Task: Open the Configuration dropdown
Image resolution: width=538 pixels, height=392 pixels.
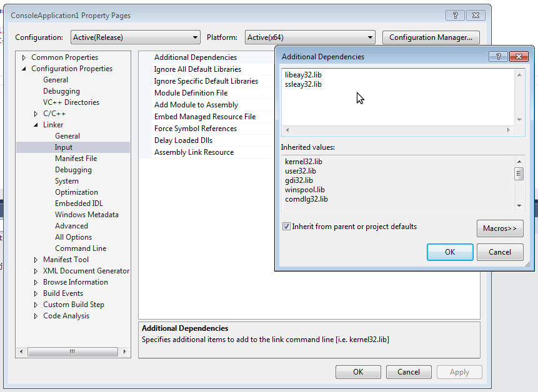Action: click(x=135, y=37)
